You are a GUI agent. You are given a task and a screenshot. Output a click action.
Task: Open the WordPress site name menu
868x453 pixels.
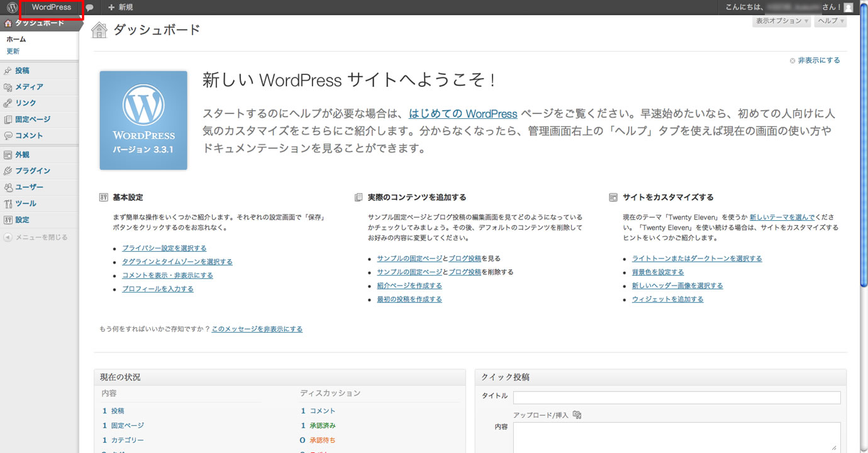click(x=52, y=8)
